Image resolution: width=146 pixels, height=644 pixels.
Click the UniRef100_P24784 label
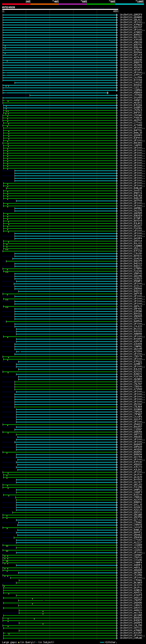(131, 376)
